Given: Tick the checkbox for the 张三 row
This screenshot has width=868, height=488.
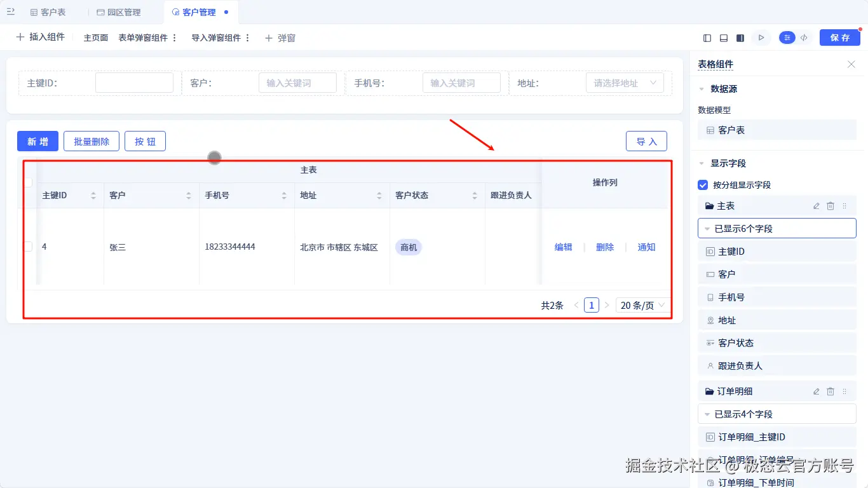Looking at the screenshot, I should point(28,247).
